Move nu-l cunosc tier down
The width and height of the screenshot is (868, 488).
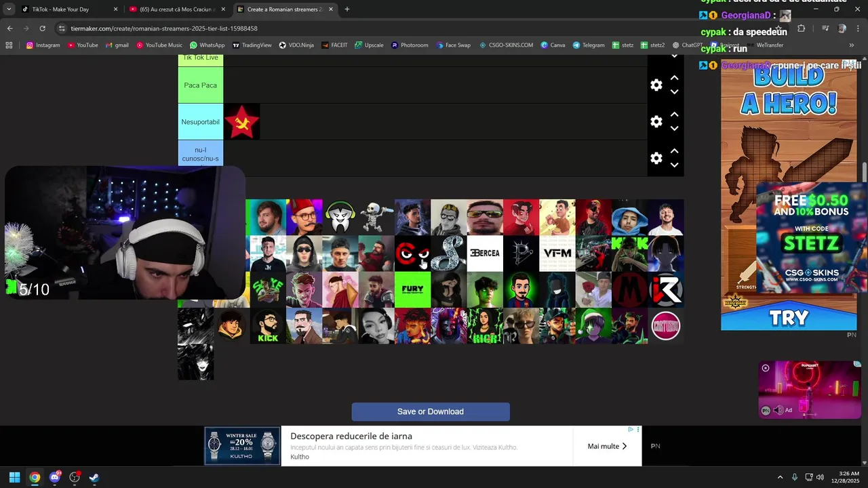tap(674, 165)
